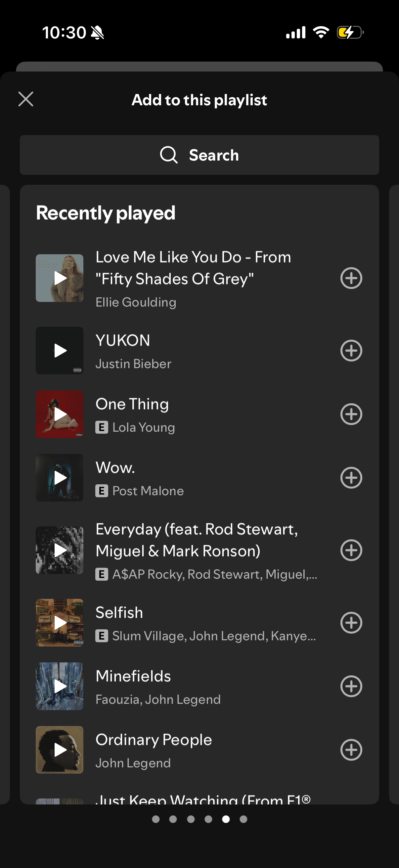Add "Minefields" to the playlist
Viewport: 399px width, 868px height.
pos(351,686)
